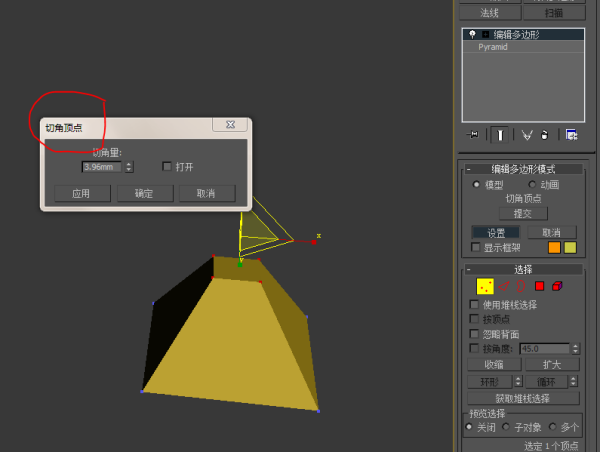The image size is (600, 452).
Task: Open the orange cage color swatch
Action: tap(554, 248)
